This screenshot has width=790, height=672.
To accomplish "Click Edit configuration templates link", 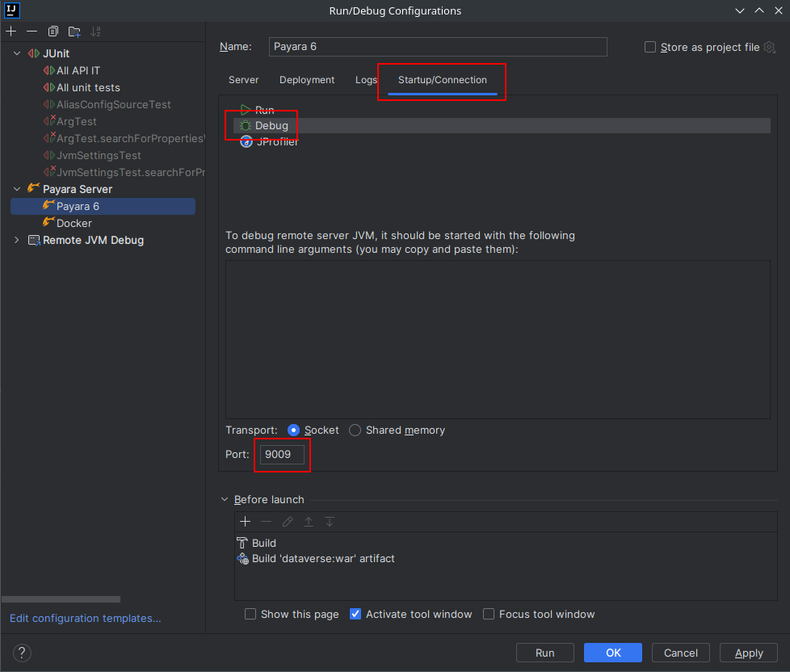I will pos(84,618).
